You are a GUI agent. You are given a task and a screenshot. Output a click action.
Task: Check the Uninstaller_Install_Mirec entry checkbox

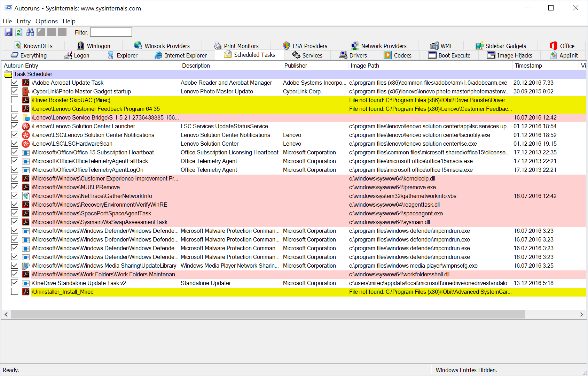pyautogui.click(x=15, y=292)
